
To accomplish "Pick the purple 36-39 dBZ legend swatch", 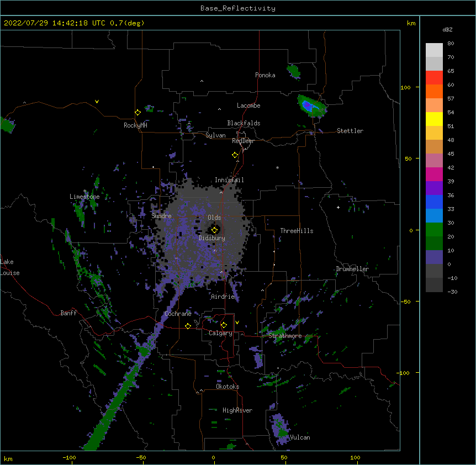I will 434,188.
